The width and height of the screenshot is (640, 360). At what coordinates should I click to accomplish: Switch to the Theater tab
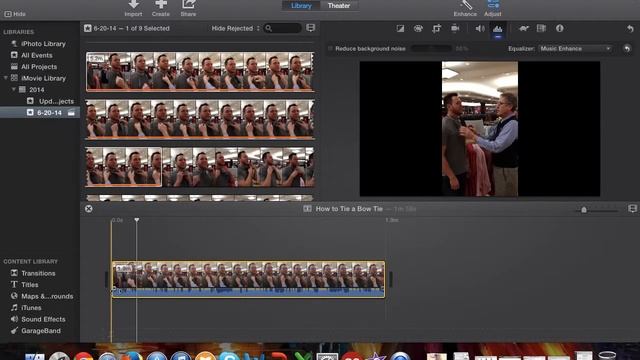coord(339,6)
